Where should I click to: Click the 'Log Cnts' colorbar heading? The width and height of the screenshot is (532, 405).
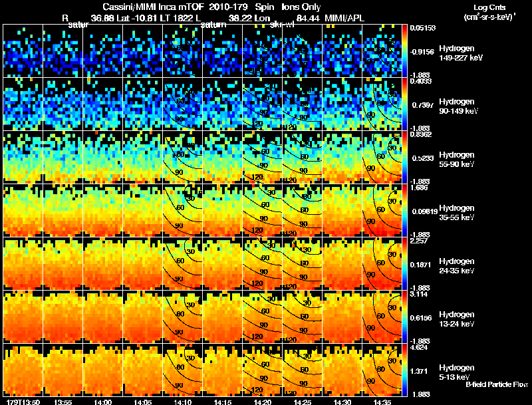coord(489,7)
